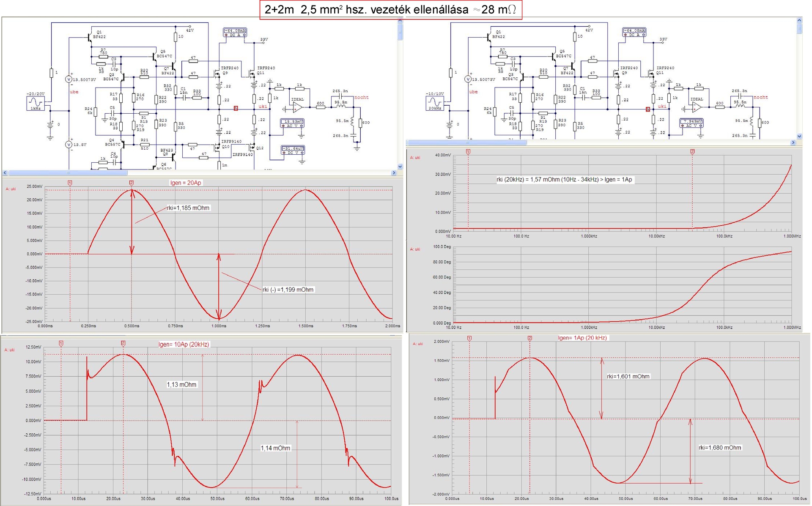Click the 1kHz signal generator in left schematic
The width and height of the screenshot is (812, 506).
point(35,103)
